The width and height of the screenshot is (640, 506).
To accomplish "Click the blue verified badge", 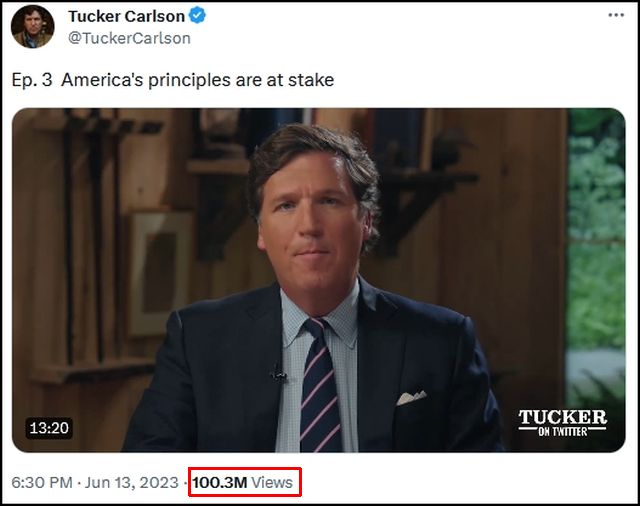I will [x=198, y=16].
